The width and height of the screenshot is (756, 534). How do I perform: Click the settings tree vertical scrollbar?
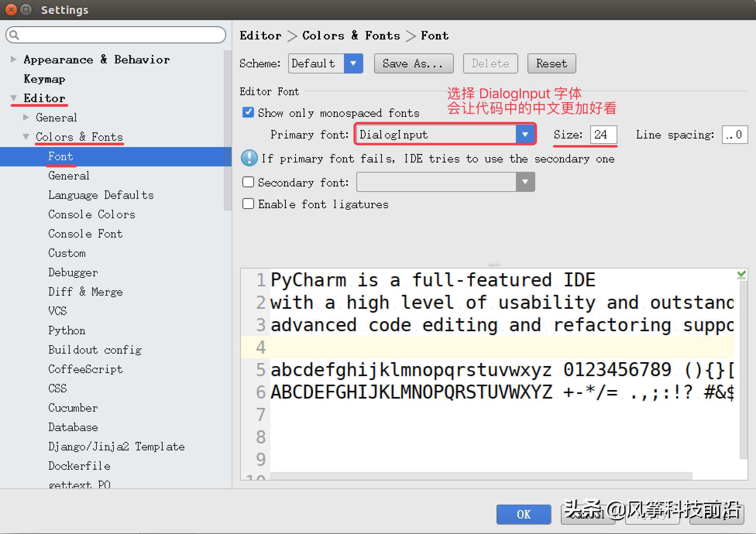click(x=228, y=130)
